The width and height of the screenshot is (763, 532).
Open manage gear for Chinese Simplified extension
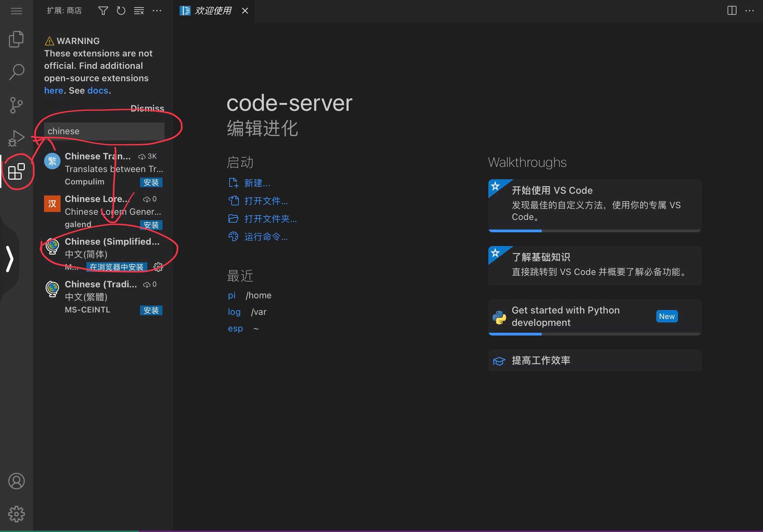click(x=158, y=267)
